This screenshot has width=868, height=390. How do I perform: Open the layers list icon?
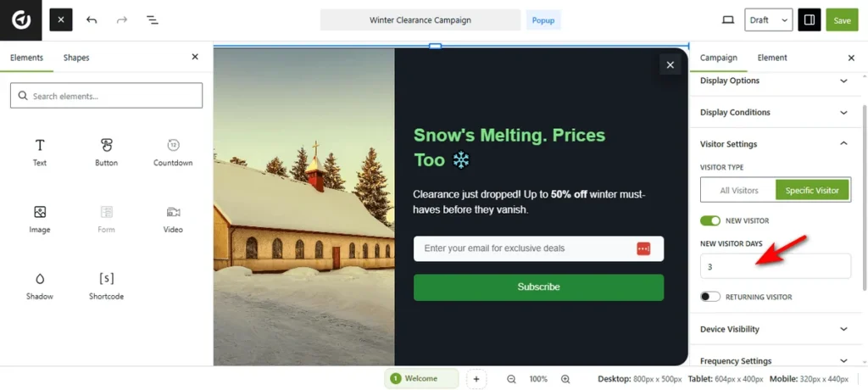click(153, 20)
